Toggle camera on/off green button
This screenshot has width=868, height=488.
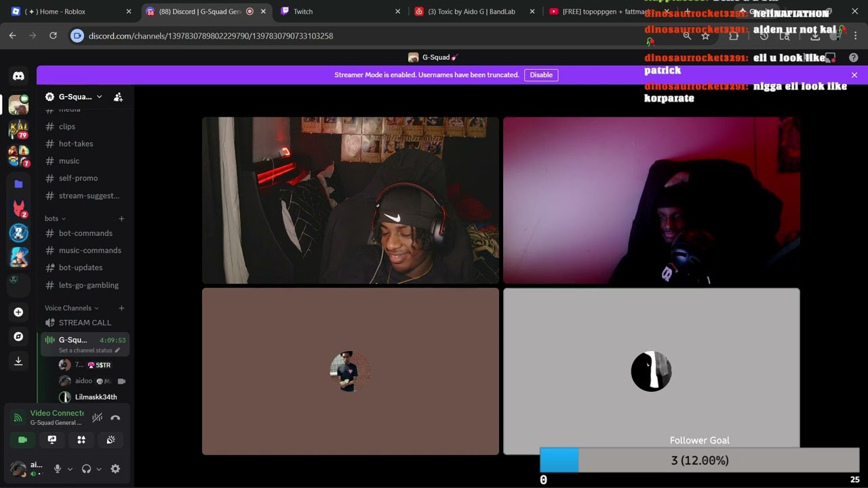click(22, 440)
